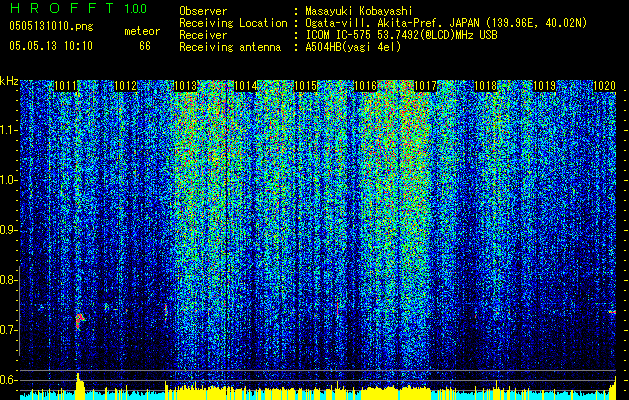Image resolution: width=629 pixels, height=400 pixels.
Task: Select the filename 0505131010.png
Action: (x=51, y=26)
